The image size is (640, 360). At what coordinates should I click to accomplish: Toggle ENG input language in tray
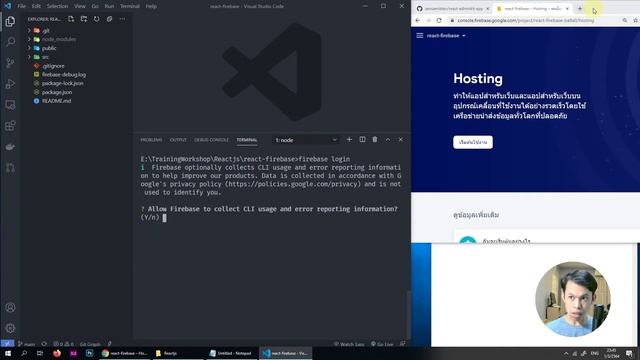[595, 353]
